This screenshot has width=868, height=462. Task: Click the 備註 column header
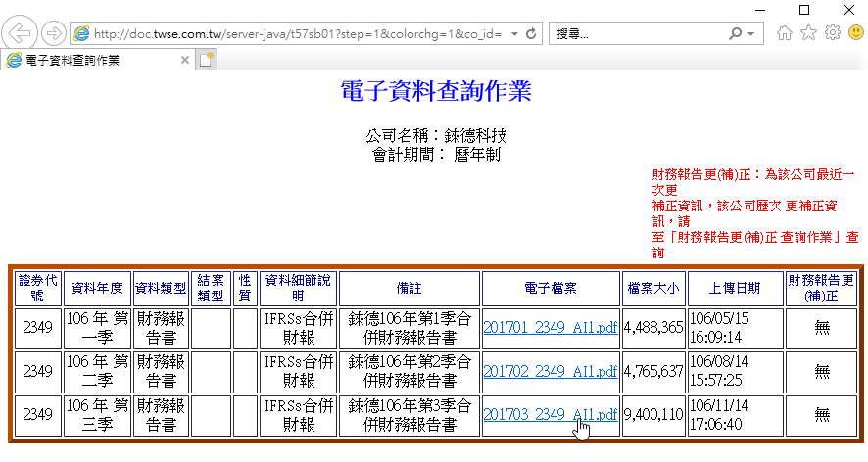tap(410, 289)
